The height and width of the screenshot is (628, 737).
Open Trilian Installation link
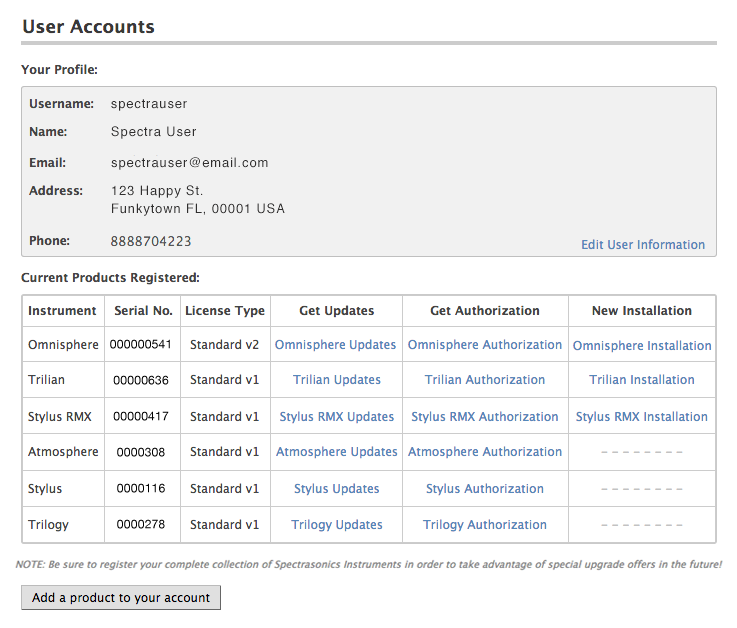pos(642,379)
